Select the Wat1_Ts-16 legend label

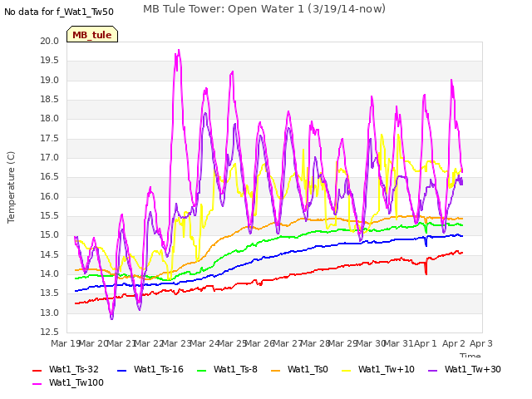pos(159,369)
